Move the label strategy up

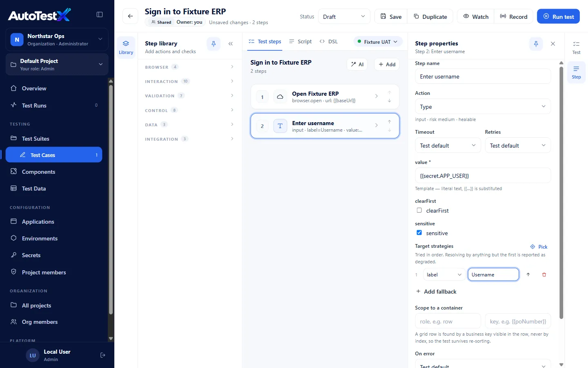coord(528,275)
